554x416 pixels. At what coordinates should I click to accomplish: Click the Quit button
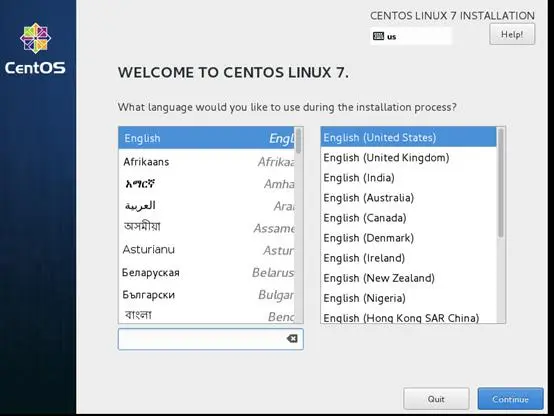click(436, 399)
